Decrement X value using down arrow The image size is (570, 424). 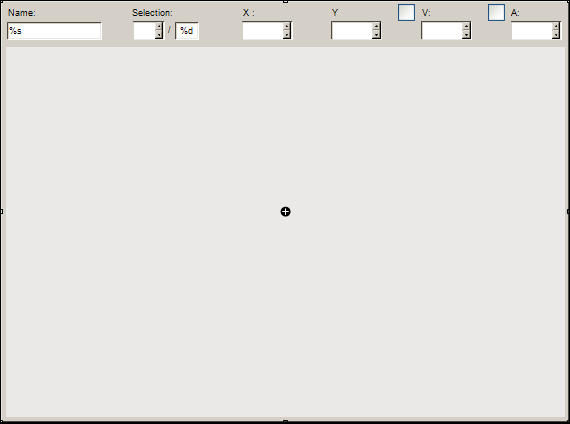287,35
